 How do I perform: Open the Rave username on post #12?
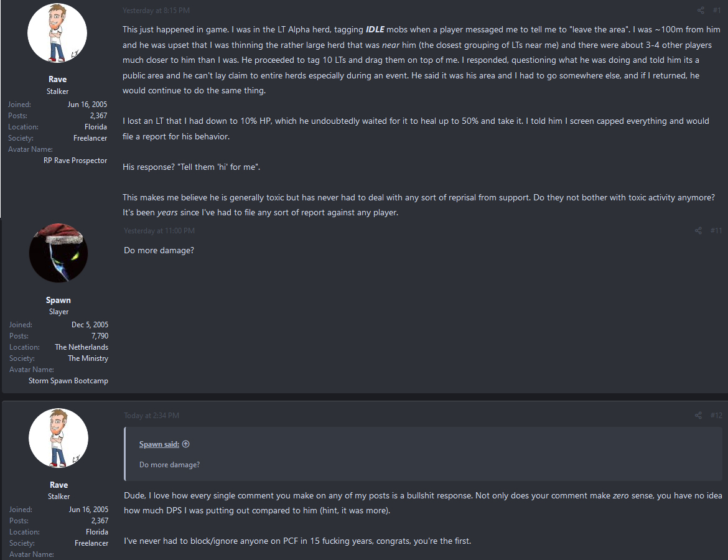click(x=58, y=485)
